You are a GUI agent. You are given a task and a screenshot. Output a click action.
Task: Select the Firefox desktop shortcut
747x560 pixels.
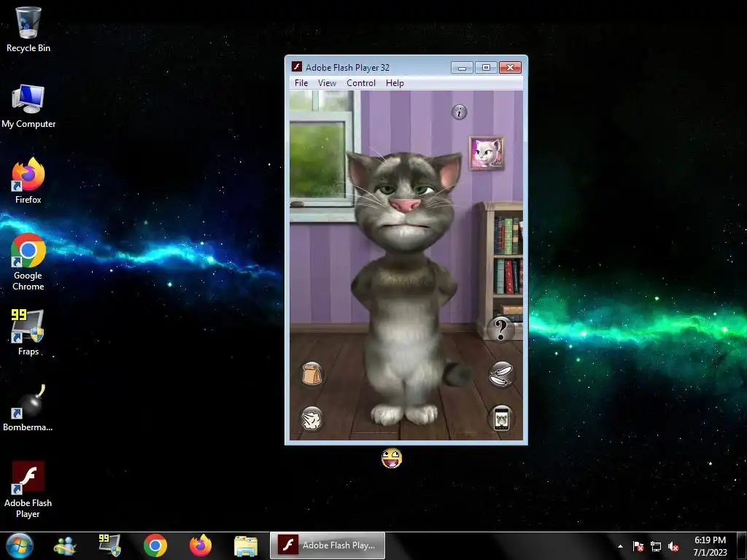pos(28,181)
